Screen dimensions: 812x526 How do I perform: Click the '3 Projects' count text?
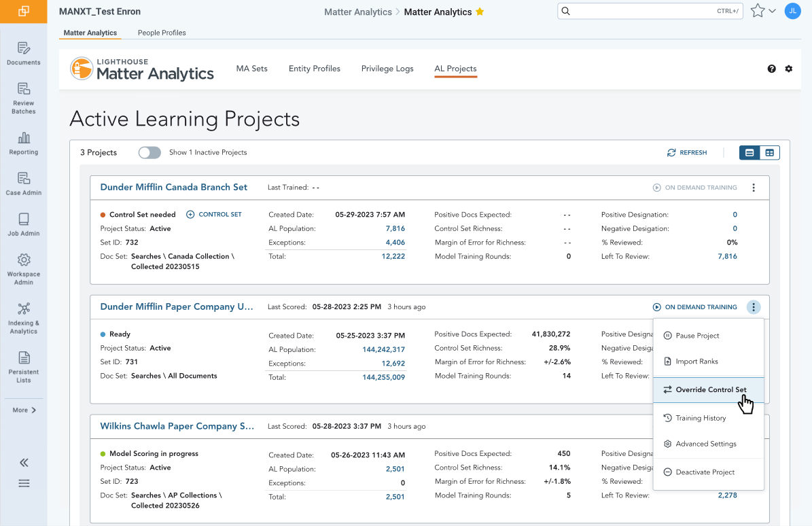[99, 152]
